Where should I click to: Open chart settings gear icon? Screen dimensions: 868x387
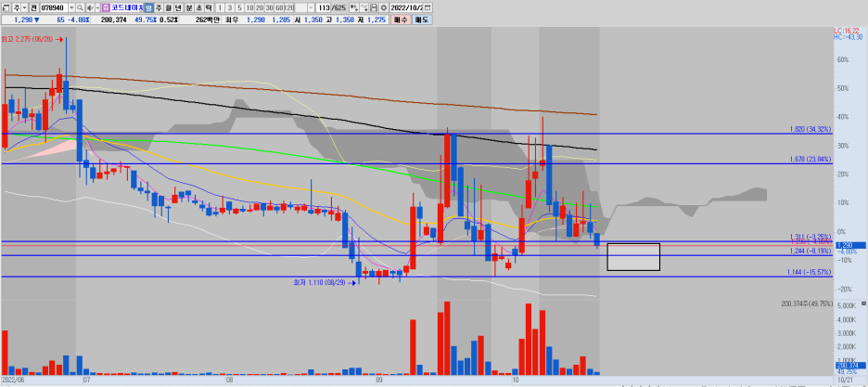(384, 7)
